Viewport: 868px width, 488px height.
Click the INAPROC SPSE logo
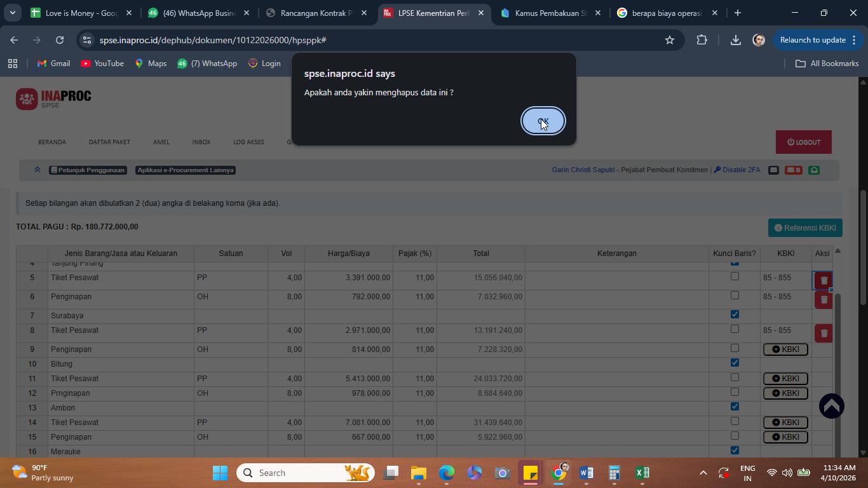click(x=53, y=99)
